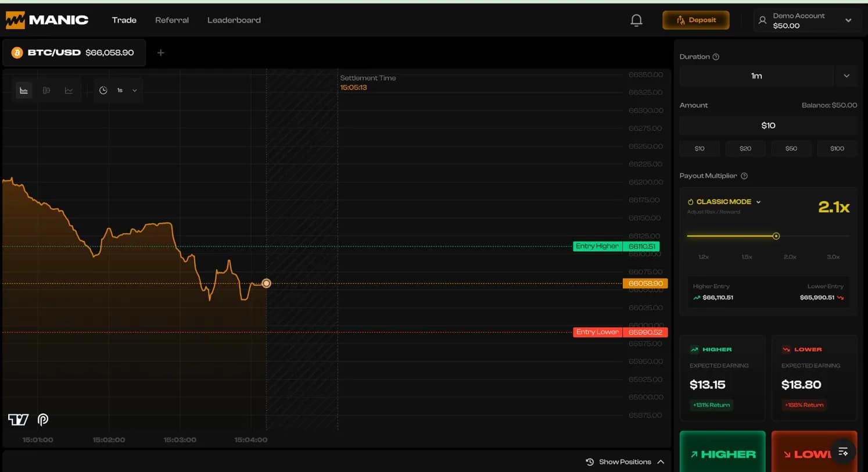Select the area chart type icon

(24, 90)
